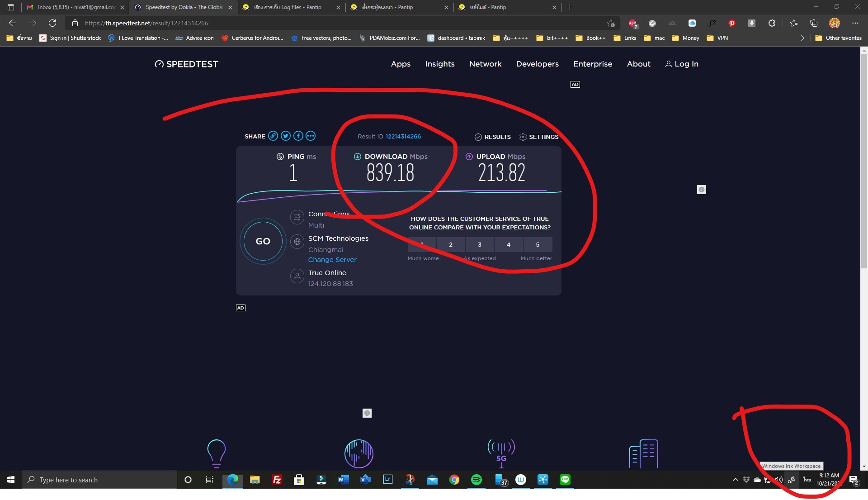Open FileZilla from taskbar
The height and width of the screenshot is (500, 868).
(277, 480)
